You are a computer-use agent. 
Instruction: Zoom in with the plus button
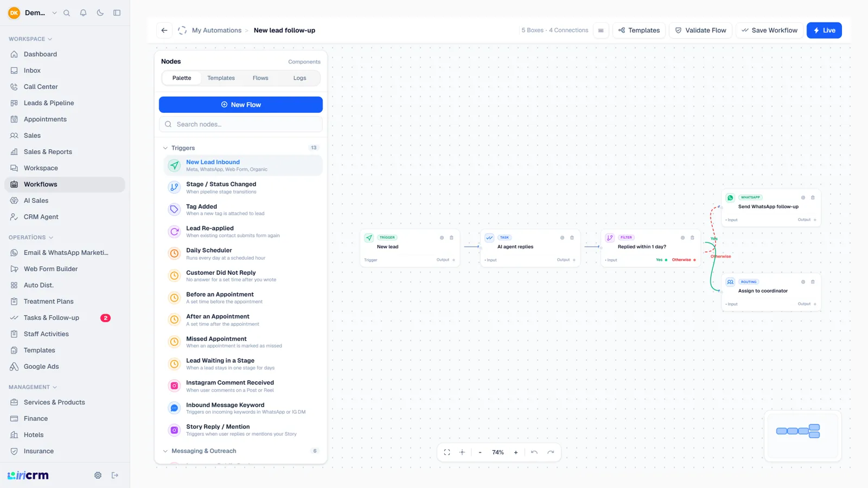516,452
